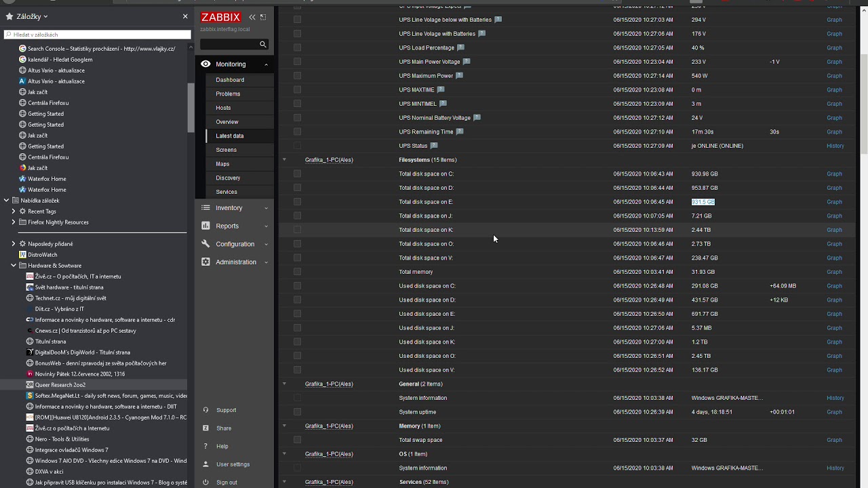This screenshot has width=868, height=488.
Task: Collapse the Filesystems (15 Items) group
Action: (284, 160)
